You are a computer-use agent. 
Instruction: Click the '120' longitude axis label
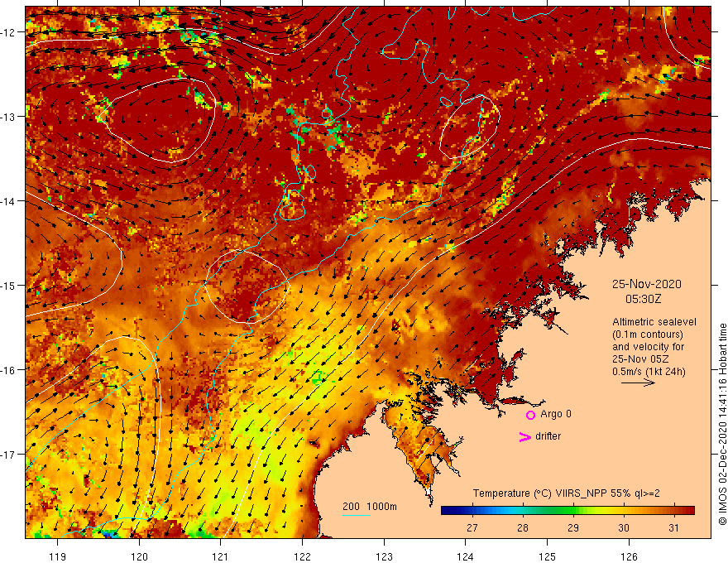139,556
